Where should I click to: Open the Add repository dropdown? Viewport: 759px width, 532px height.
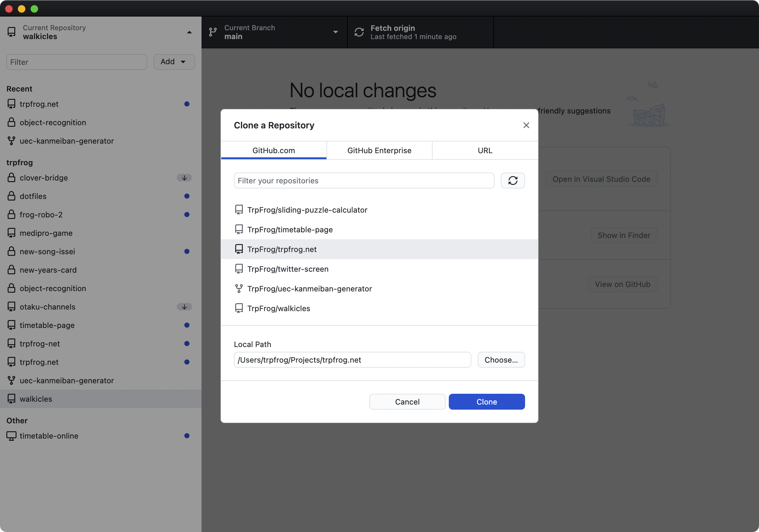[174, 62]
